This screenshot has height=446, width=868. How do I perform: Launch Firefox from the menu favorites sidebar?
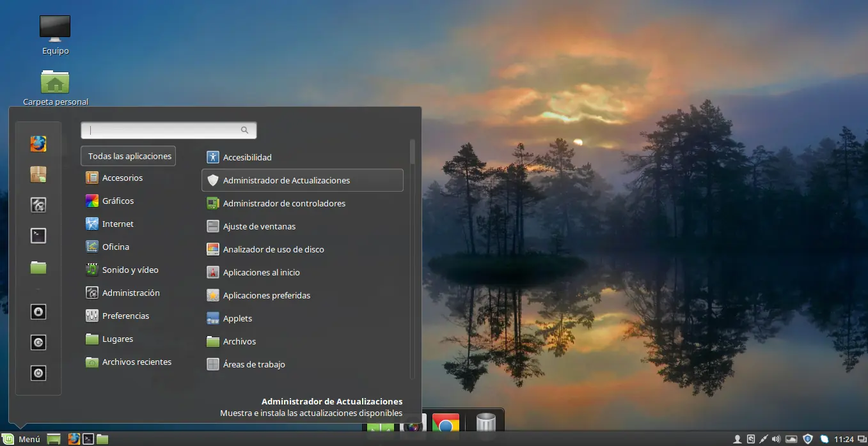[38, 144]
